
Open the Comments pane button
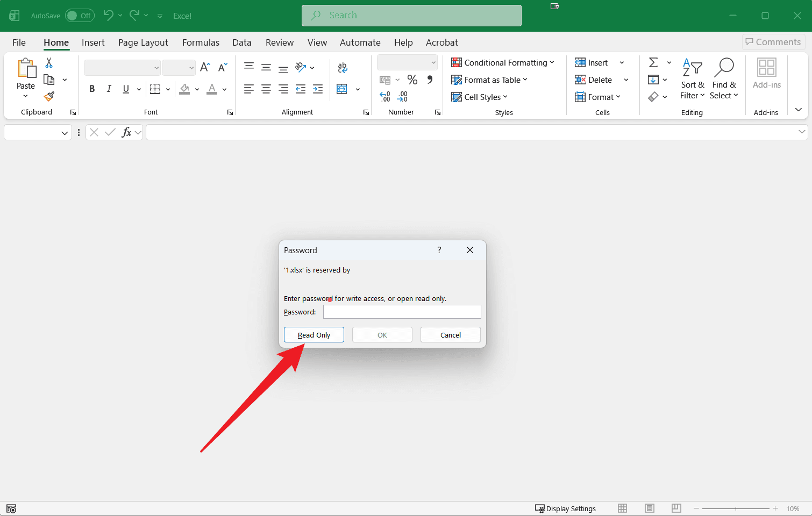[x=773, y=42]
